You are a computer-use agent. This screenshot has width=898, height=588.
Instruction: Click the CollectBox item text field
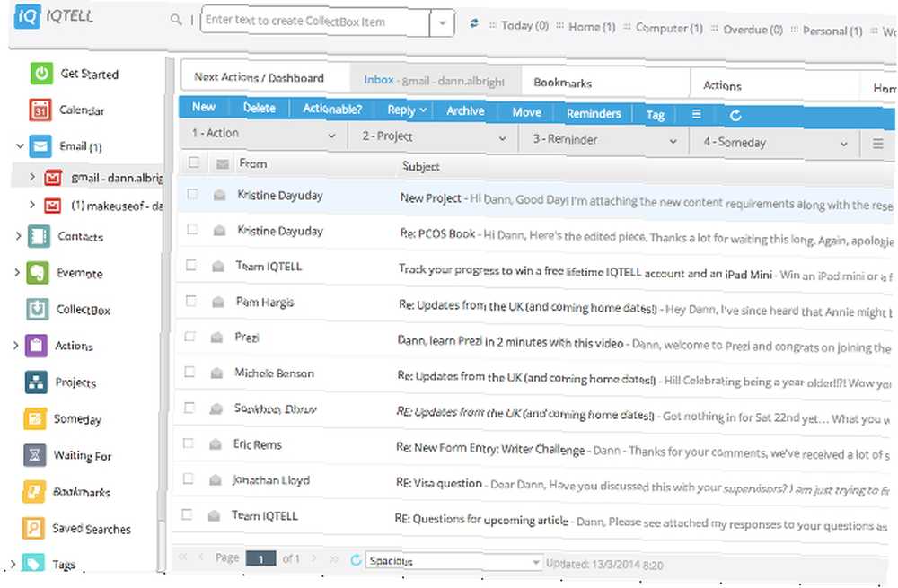[x=315, y=22]
